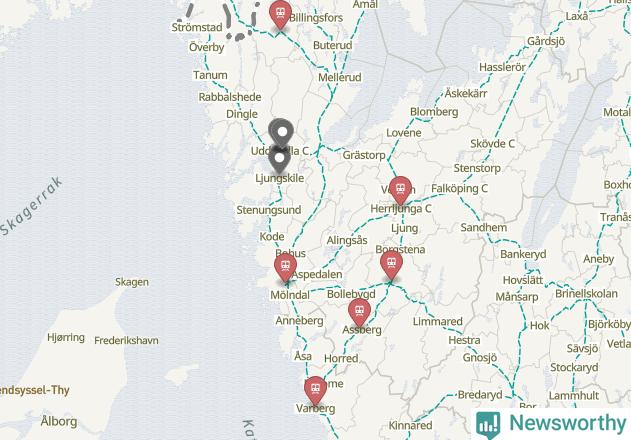Select the red train marker at Herrljunga C

coord(400,190)
